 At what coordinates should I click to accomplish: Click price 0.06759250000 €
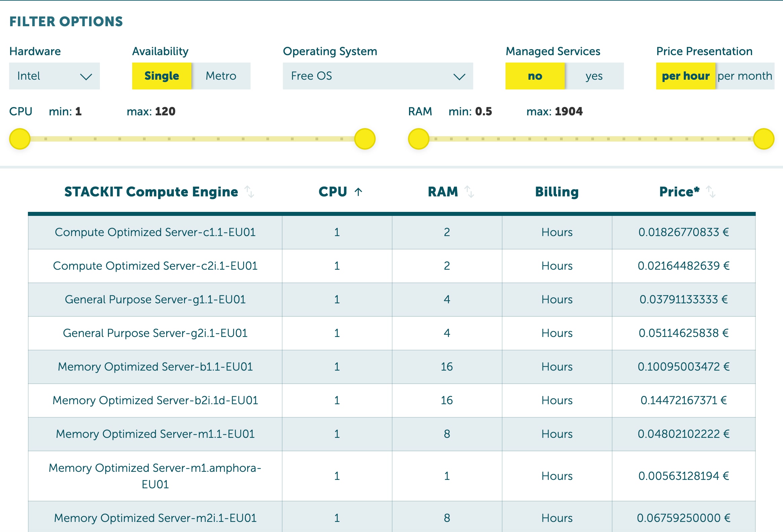(683, 518)
